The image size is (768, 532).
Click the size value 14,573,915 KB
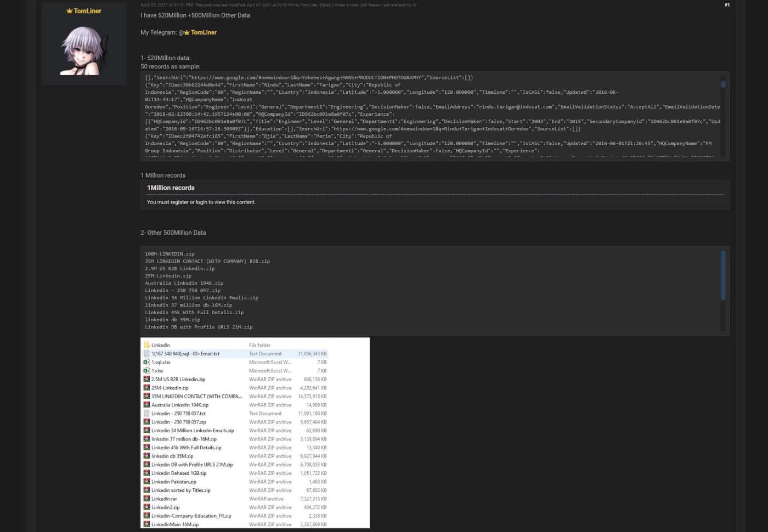(x=312, y=397)
